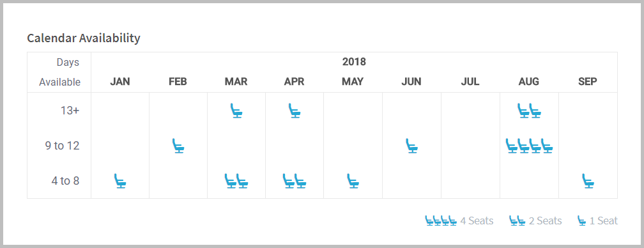The height and width of the screenshot is (248, 644).
Task: Click June 9 to 12 days seat
Action: (412, 146)
